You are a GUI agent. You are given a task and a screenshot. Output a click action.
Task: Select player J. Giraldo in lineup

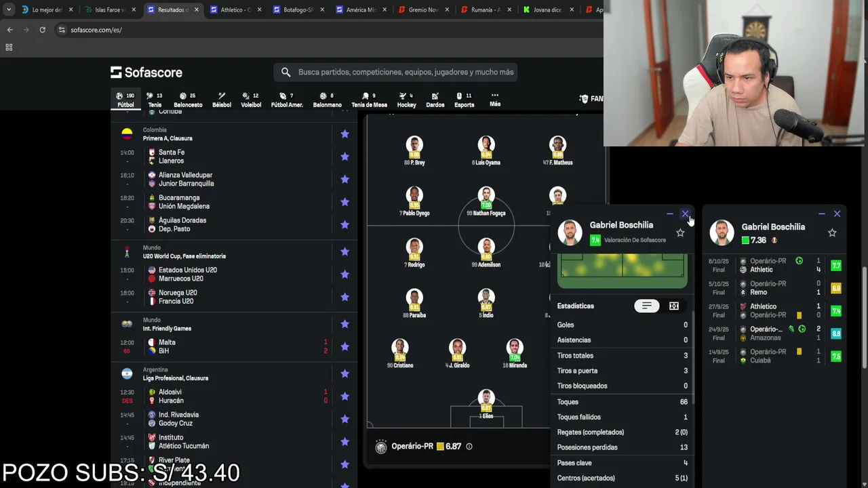coord(458,354)
